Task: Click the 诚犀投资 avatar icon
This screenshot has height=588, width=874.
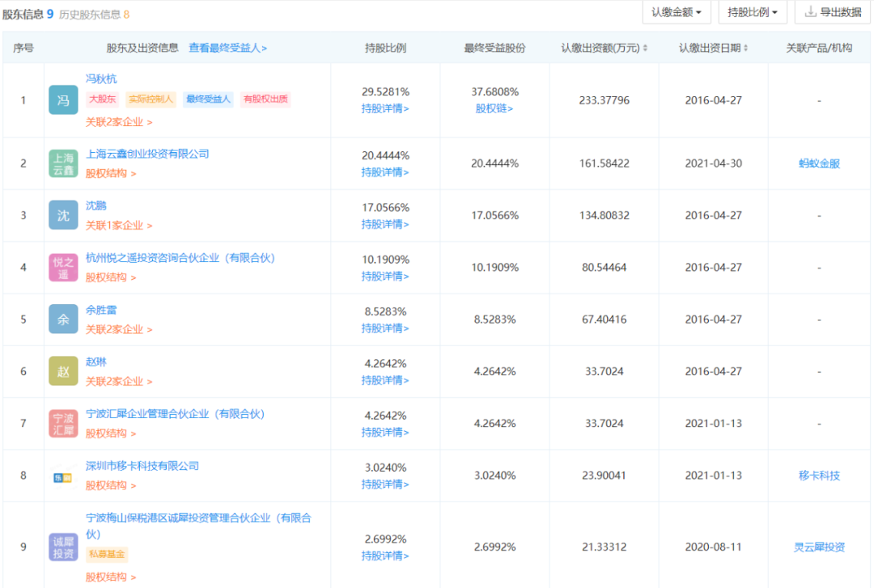Action: [x=63, y=547]
